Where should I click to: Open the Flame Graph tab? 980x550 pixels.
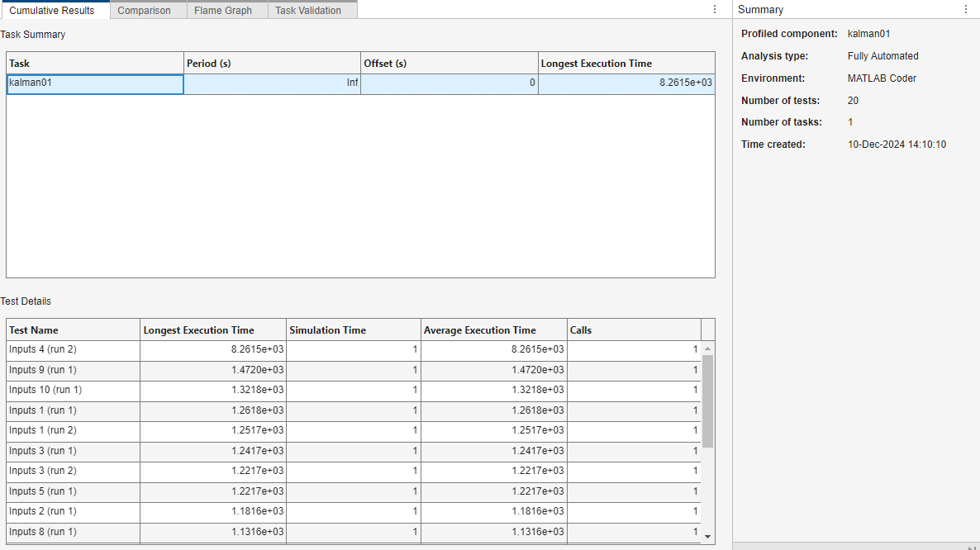pyautogui.click(x=223, y=11)
